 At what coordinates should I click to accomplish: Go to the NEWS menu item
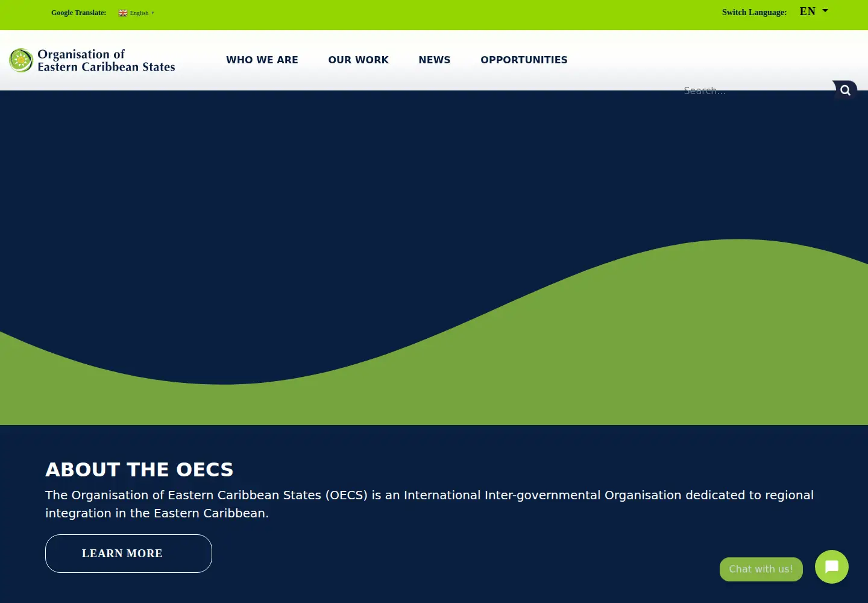coord(435,60)
